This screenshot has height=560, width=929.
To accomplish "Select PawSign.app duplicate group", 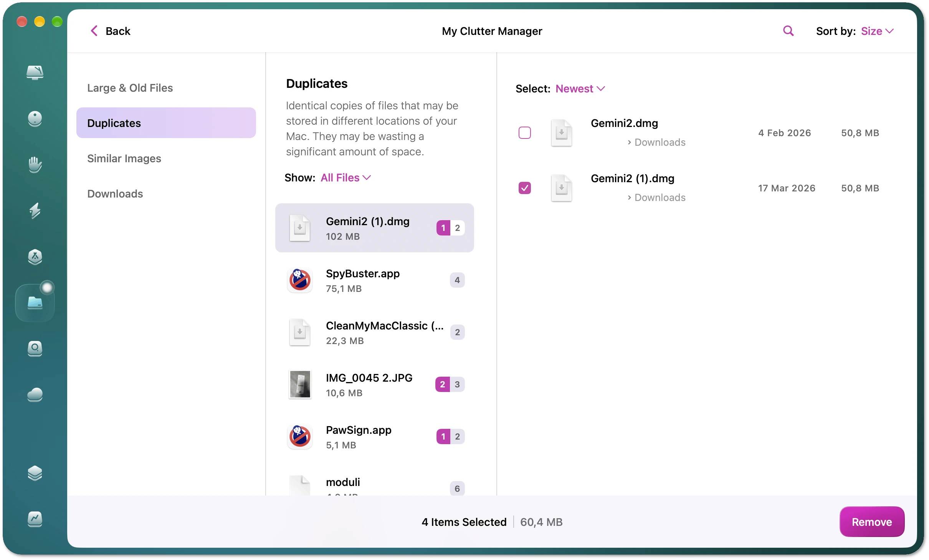I will (x=375, y=437).
